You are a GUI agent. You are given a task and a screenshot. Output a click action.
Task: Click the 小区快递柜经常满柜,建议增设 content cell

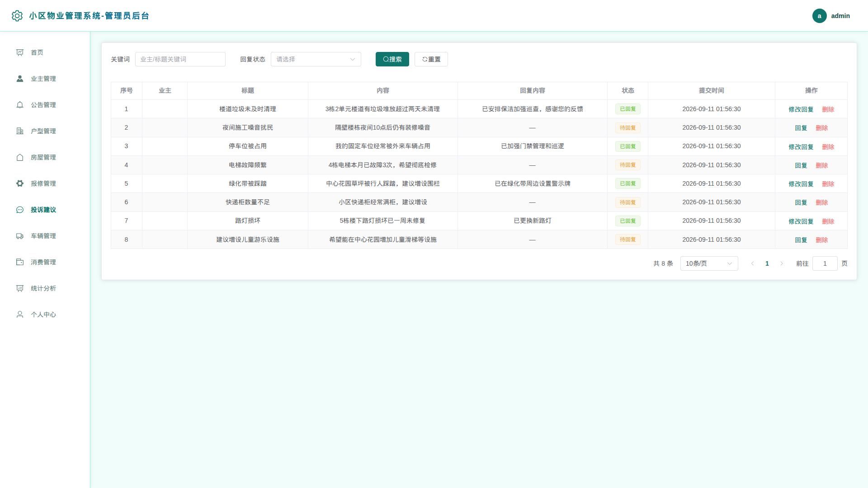pos(382,202)
